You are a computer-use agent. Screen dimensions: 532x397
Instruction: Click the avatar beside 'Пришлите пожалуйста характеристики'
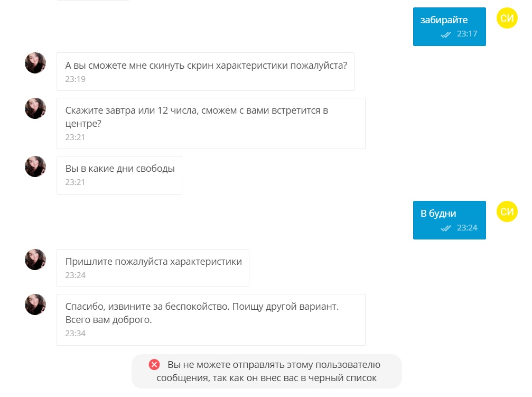point(35,260)
